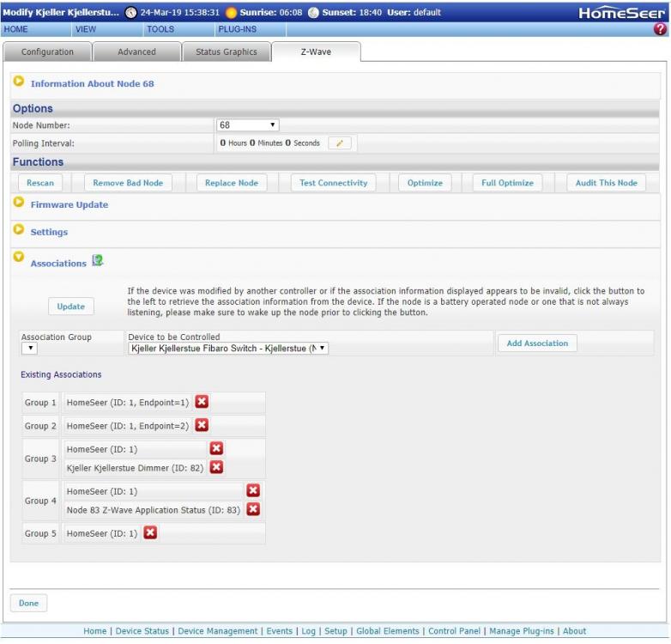Click the pencil icon to edit polling interval

[339, 143]
